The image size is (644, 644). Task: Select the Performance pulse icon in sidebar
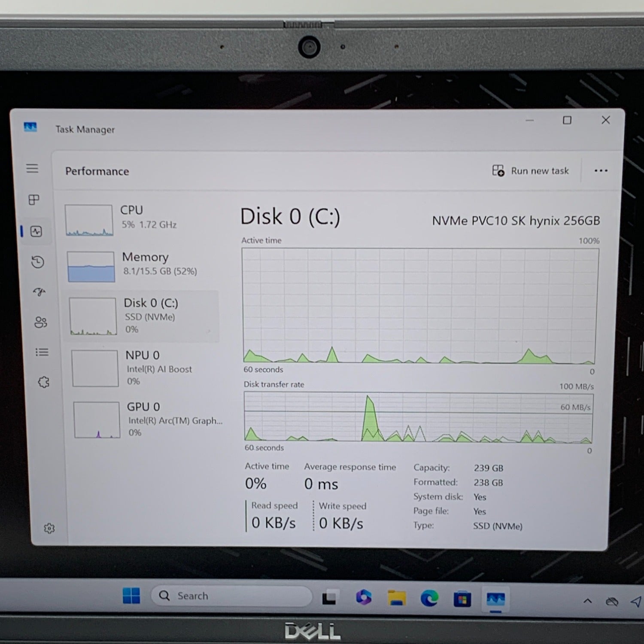tap(36, 232)
